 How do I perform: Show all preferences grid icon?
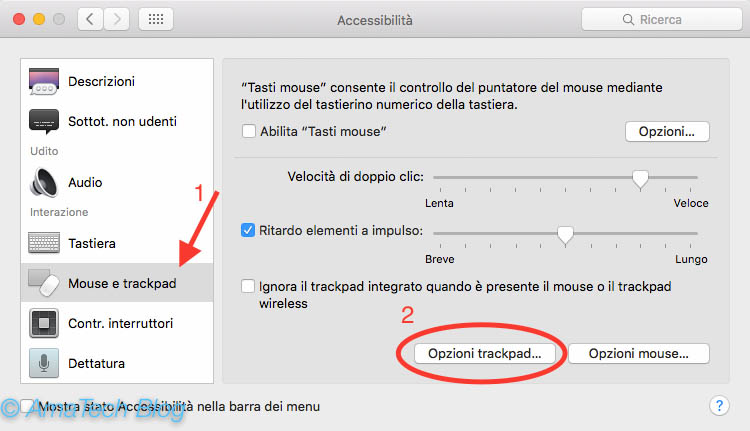click(x=156, y=20)
